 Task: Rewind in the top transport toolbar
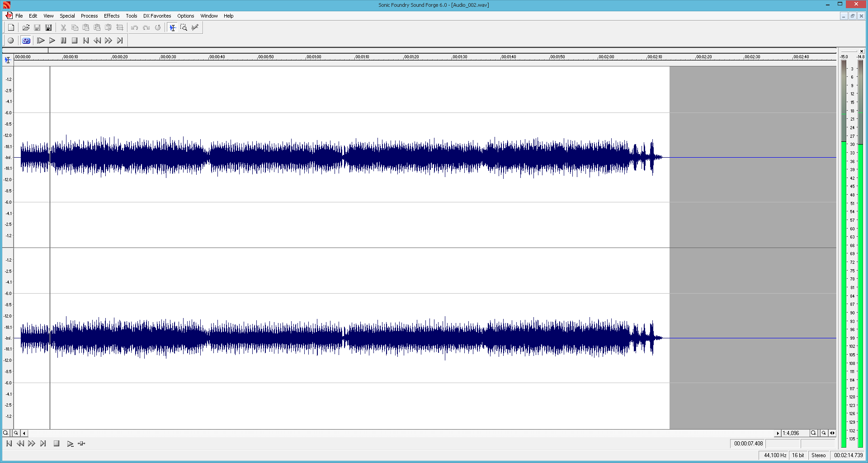pos(97,41)
